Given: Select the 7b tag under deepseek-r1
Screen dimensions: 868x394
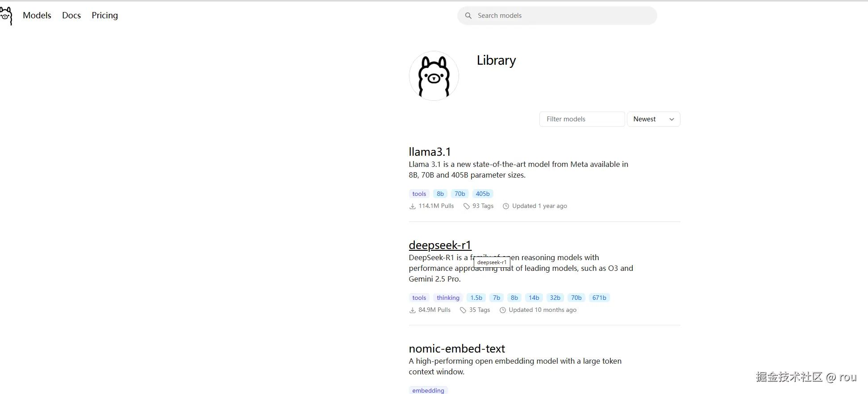Looking at the screenshot, I should click(497, 298).
